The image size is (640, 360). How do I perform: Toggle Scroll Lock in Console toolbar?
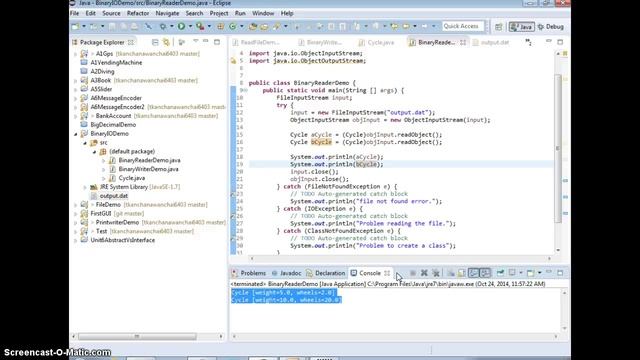click(462, 273)
